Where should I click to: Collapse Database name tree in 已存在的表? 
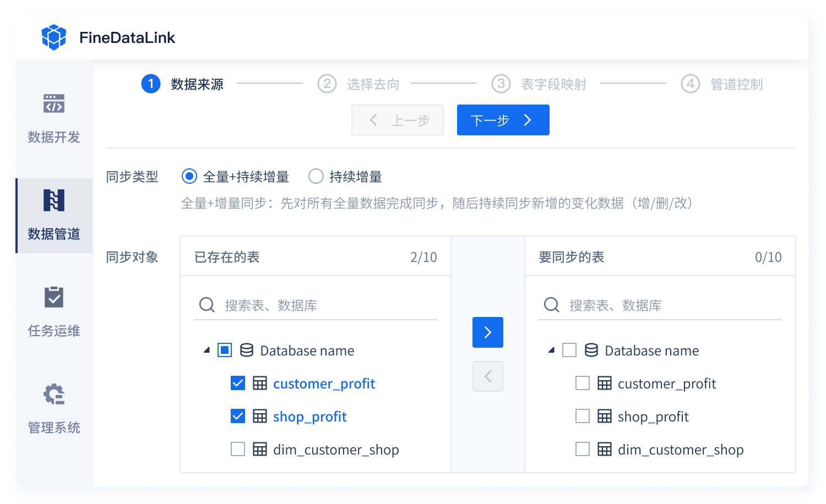[x=206, y=350]
